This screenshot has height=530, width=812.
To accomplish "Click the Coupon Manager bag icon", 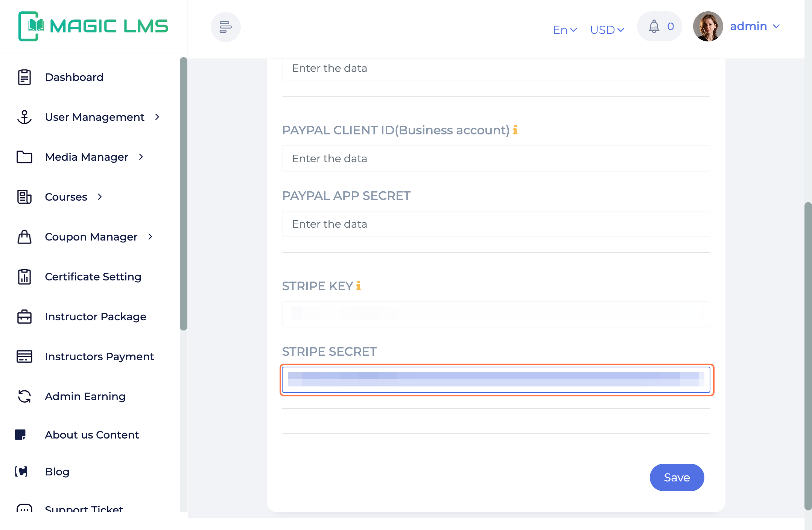I will tap(24, 237).
